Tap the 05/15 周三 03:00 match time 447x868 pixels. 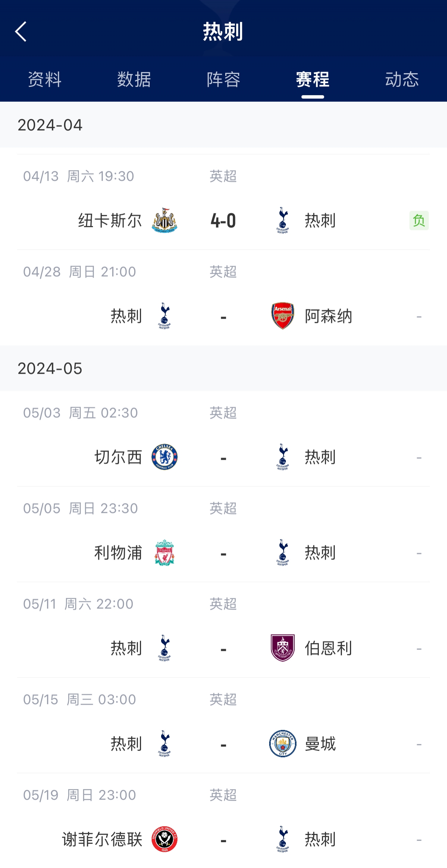pyautogui.click(x=80, y=700)
